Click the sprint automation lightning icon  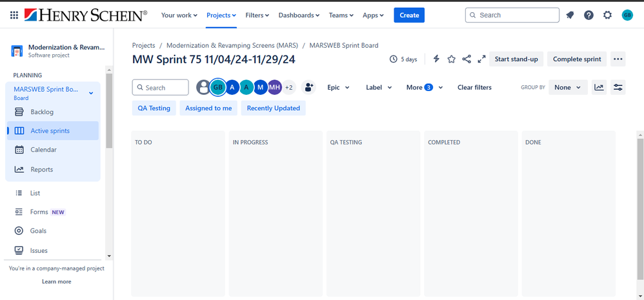pyautogui.click(x=437, y=59)
